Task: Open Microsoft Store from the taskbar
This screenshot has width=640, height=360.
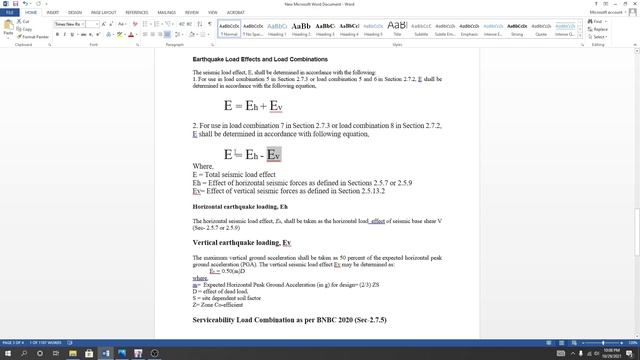Action: pos(89,353)
